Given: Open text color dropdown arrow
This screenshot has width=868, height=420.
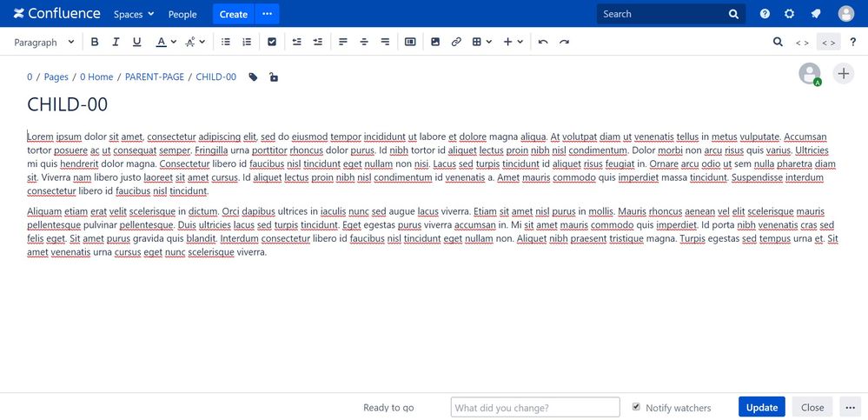Looking at the screenshot, I should [x=173, y=42].
